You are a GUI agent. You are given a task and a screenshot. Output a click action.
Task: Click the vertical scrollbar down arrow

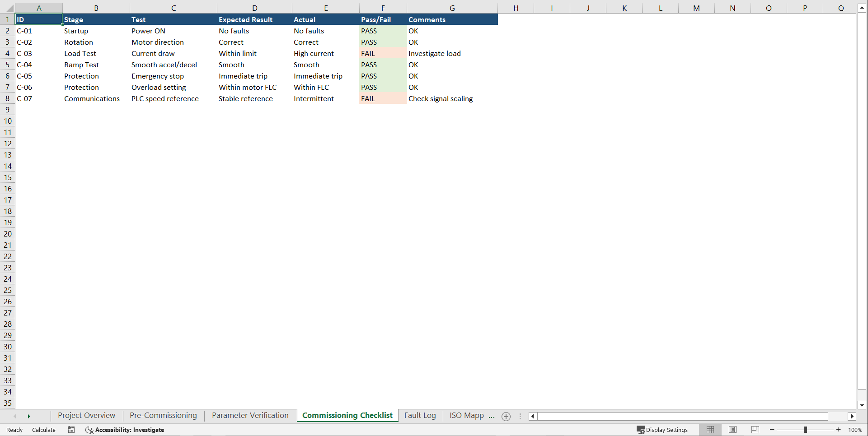click(x=862, y=405)
